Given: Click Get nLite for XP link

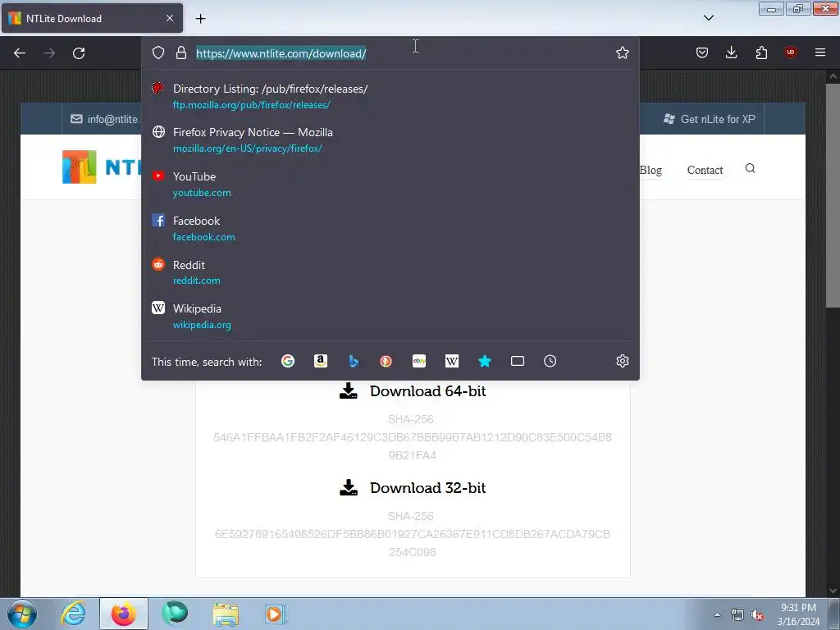Looking at the screenshot, I should 710,119.
